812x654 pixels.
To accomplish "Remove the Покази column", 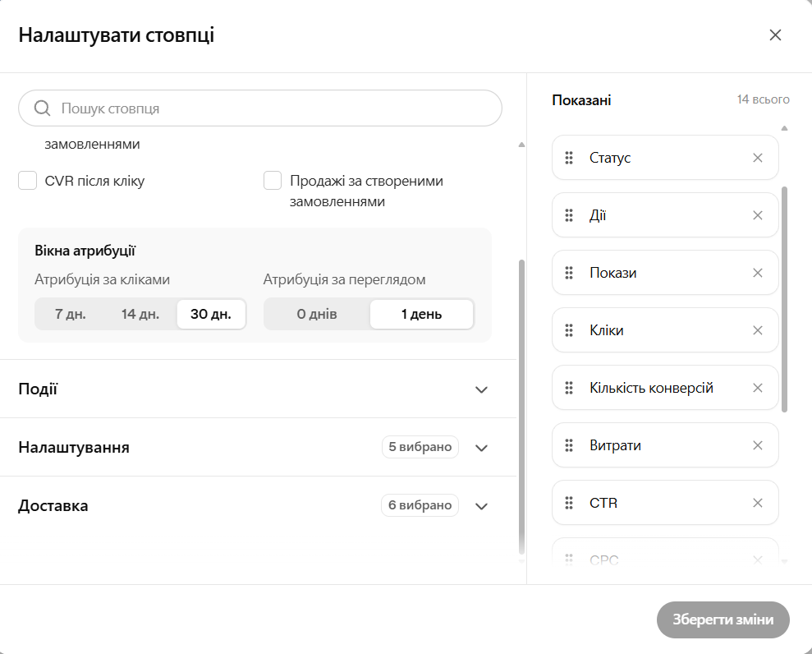I will pyautogui.click(x=758, y=273).
